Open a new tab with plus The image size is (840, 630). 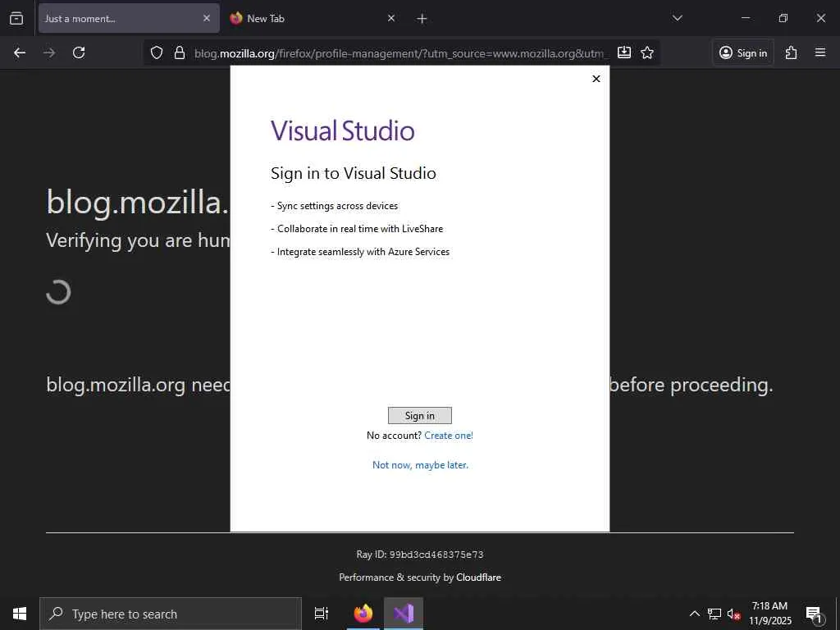[x=422, y=19]
